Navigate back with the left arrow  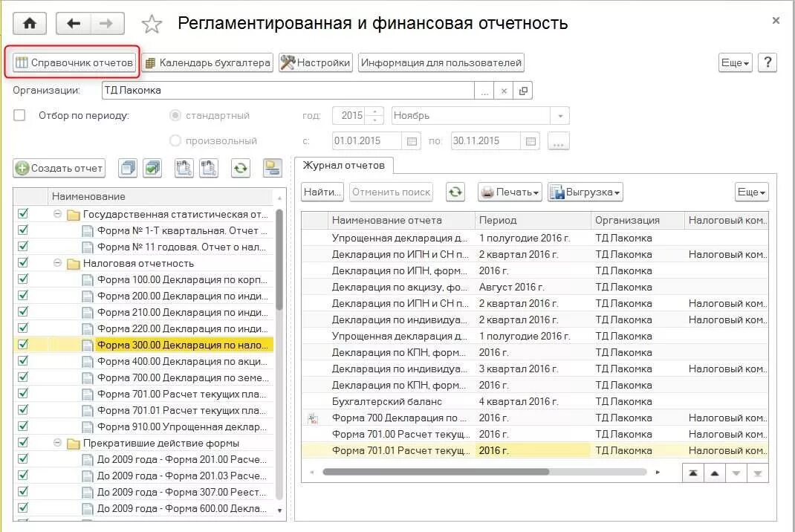pos(73,24)
